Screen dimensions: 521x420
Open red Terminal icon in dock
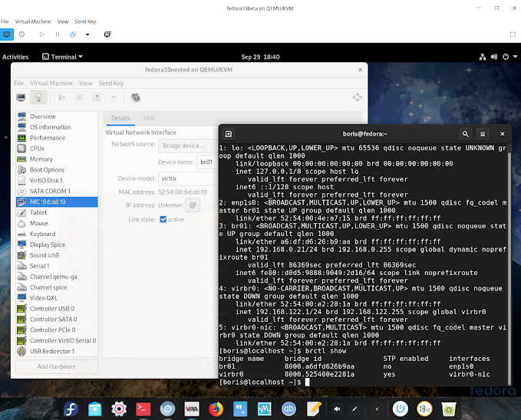coord(143,409)
